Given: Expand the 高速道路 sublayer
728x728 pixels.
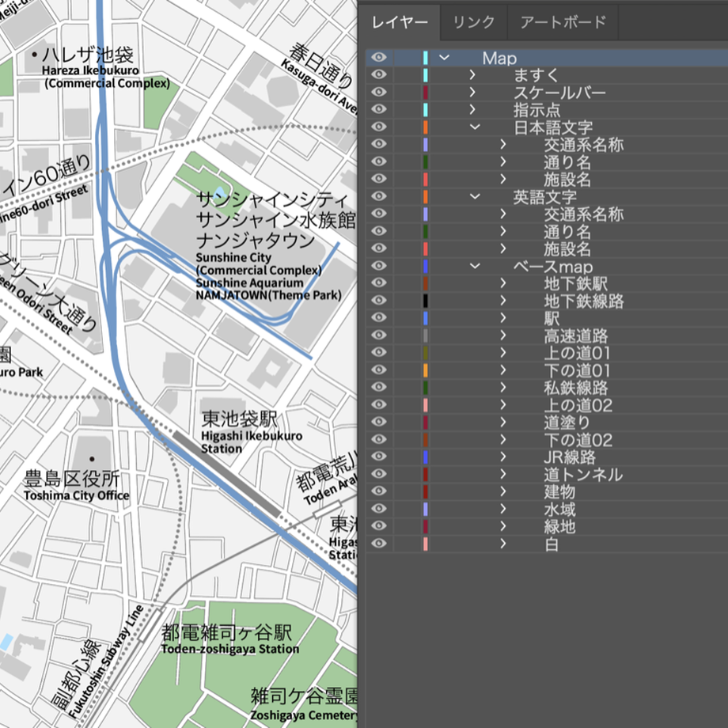Looking at the screenshot, I should point(502,336).
